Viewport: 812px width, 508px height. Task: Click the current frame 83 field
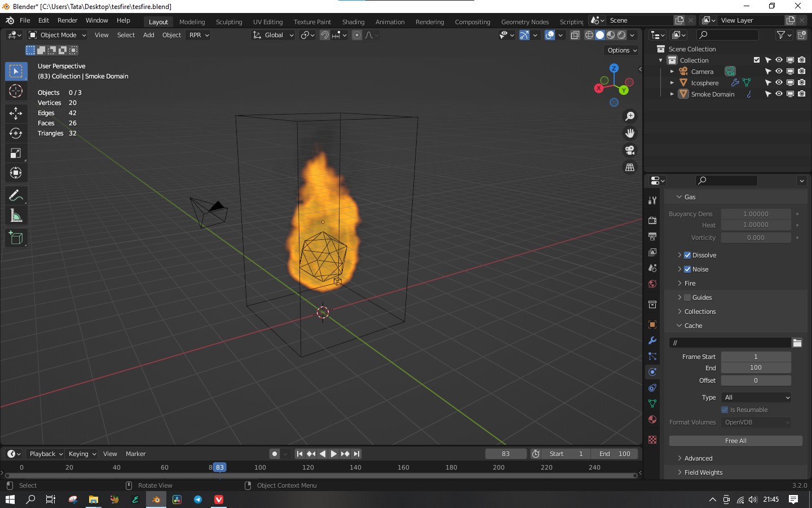[506, 454]
